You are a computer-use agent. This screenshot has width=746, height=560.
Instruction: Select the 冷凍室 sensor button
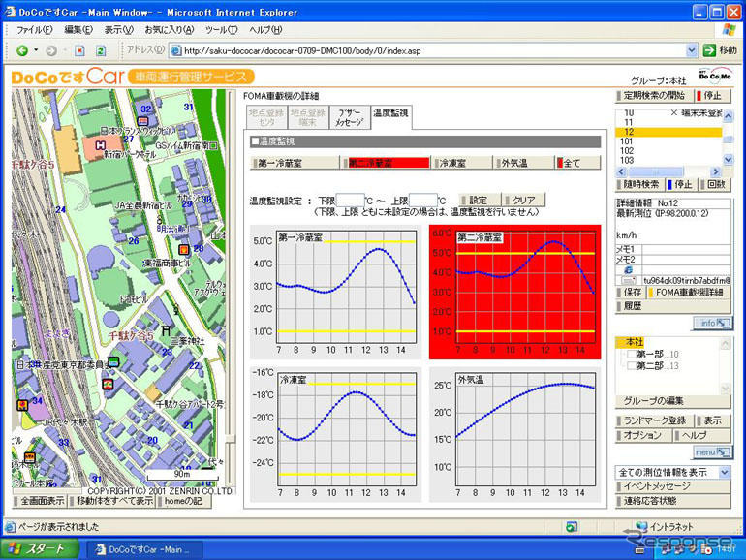pos(460,163)
